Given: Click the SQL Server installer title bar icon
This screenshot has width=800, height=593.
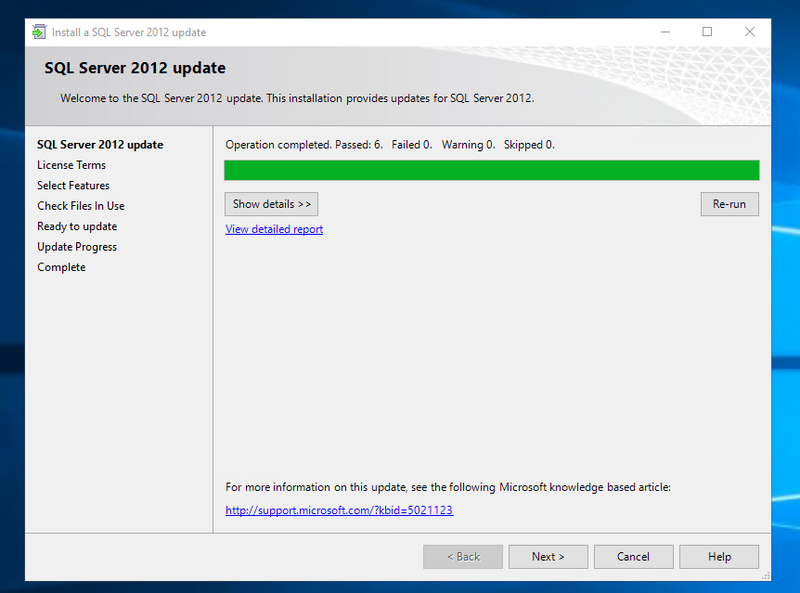Looking at the screenshot, I should [39, 32].
